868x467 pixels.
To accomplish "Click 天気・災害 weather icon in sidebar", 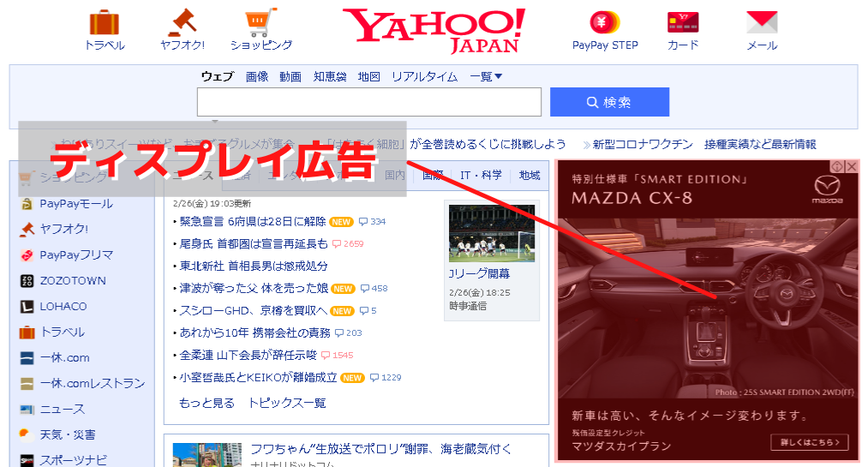I will click(x=27, y=435).
